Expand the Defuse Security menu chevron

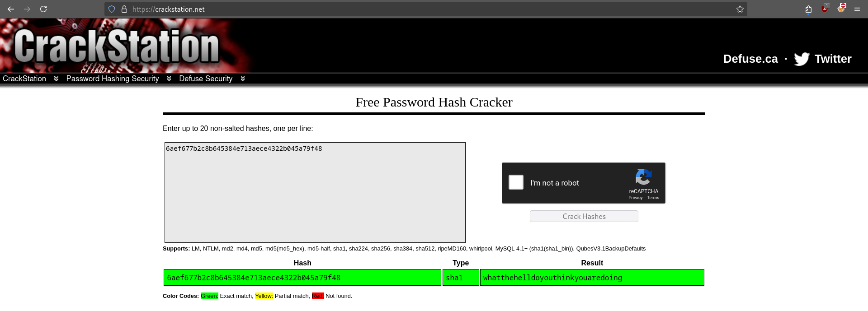tap(243, 79)
